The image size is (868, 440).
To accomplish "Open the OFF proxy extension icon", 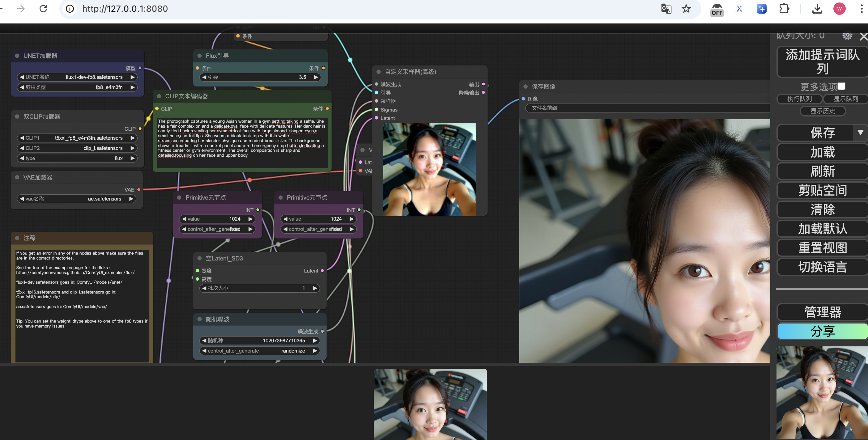I will coord(717,10).
